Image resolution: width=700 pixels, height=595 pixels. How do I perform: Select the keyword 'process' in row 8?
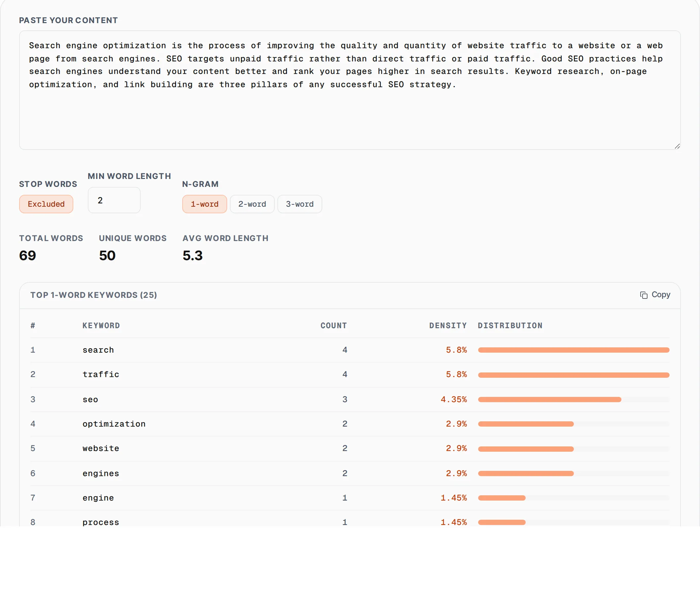[x=101, y=522]
